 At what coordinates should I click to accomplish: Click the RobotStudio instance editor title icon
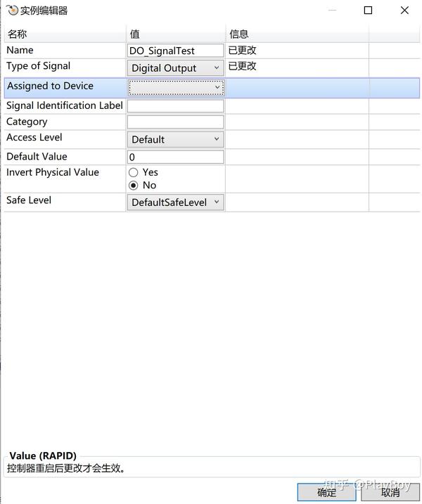point(12,11)
